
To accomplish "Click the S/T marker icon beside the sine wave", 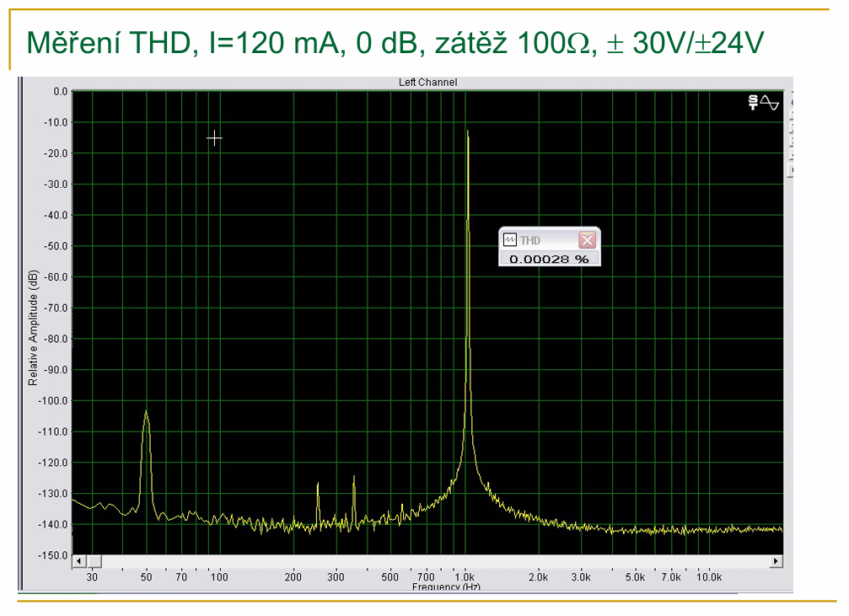I will [753, 102].
